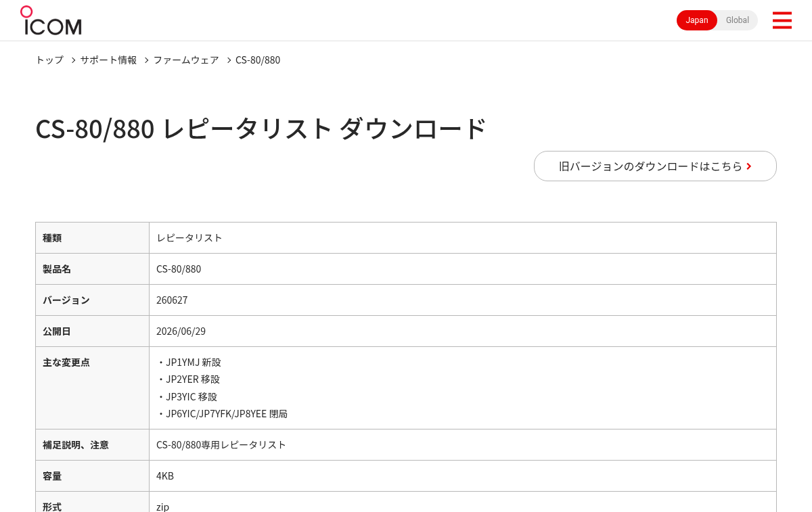Click the CS-80/880専用レピータリスト note text
Image resolution: width=812 pixels, height=512 pixels.
tap(221, 445)
